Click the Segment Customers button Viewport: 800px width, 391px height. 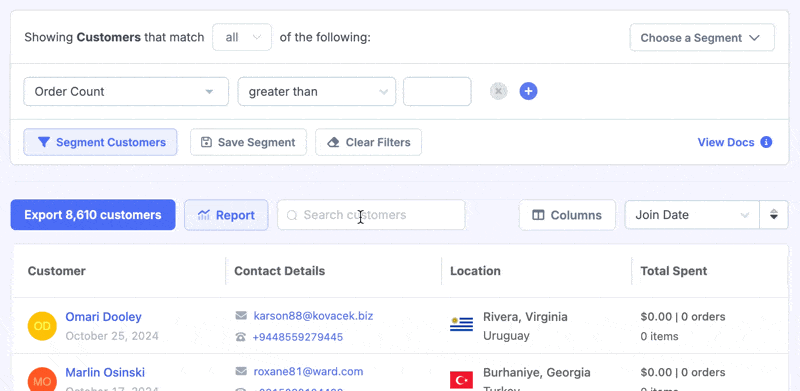[x=101, y=142]
